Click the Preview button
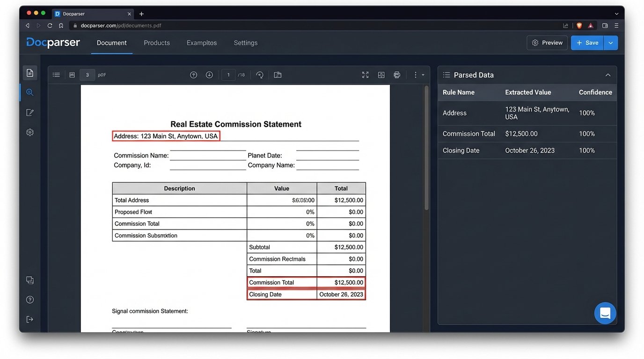 [547, 43]
